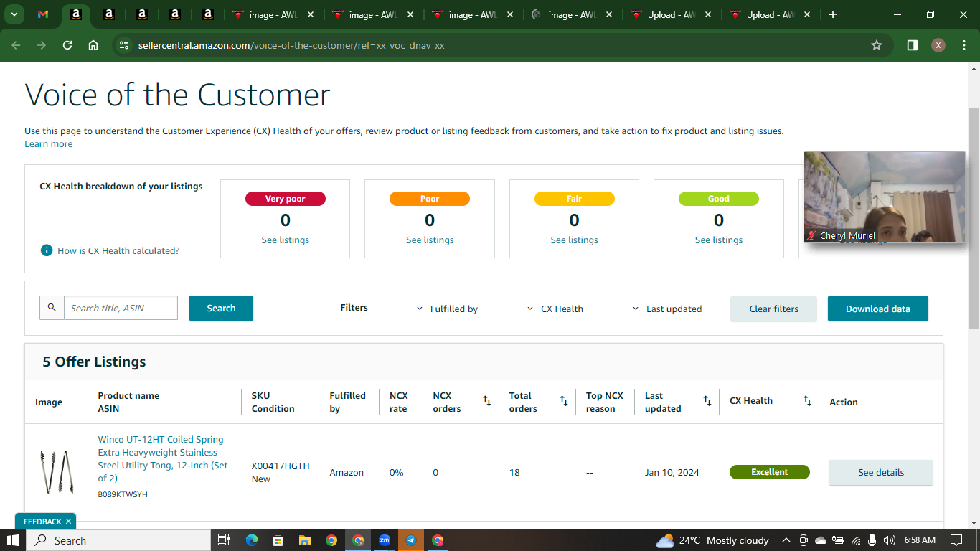See listings under Poor

(x=430, y=240)
